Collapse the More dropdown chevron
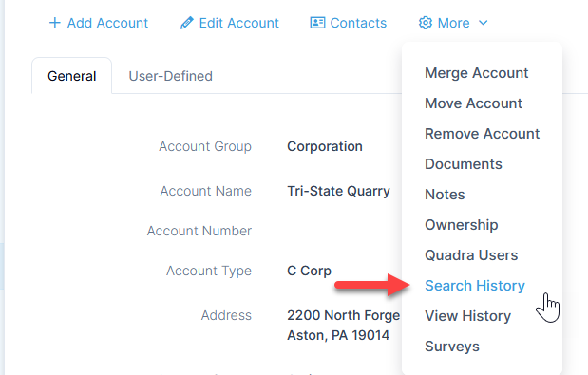 (484, 23)
